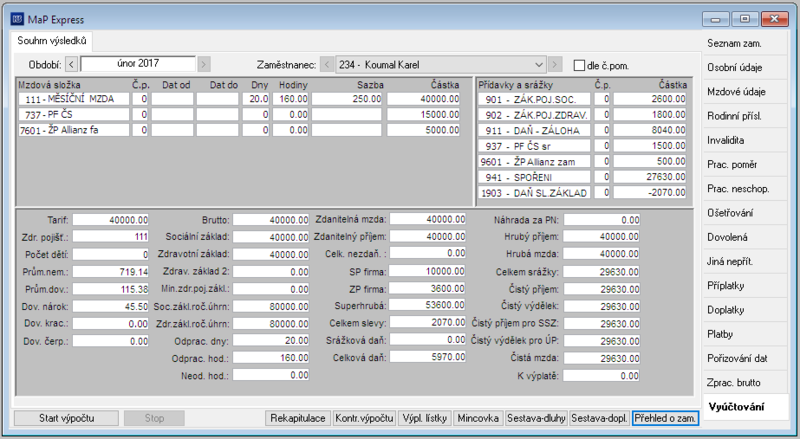The width and height of the screenshot is (800, 439).
Task: Go to previous period with left arrow
Action: point(71,64)
